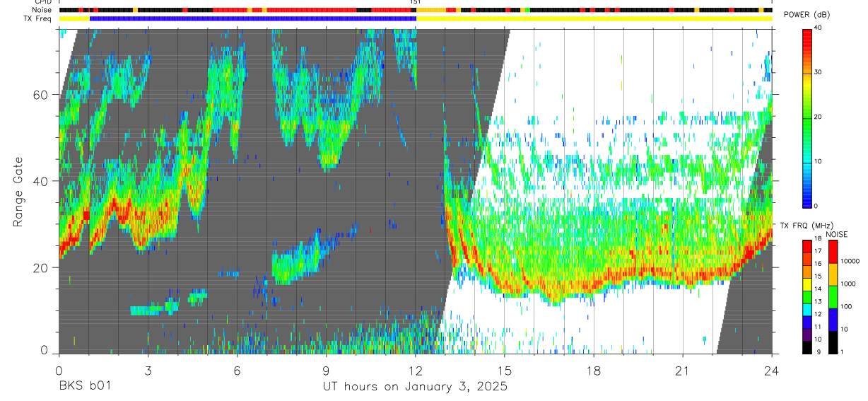Click the yellow TX Freq bar segment after hour 12
This screenshot has width=868, height=401.
[x=594, y=18]
